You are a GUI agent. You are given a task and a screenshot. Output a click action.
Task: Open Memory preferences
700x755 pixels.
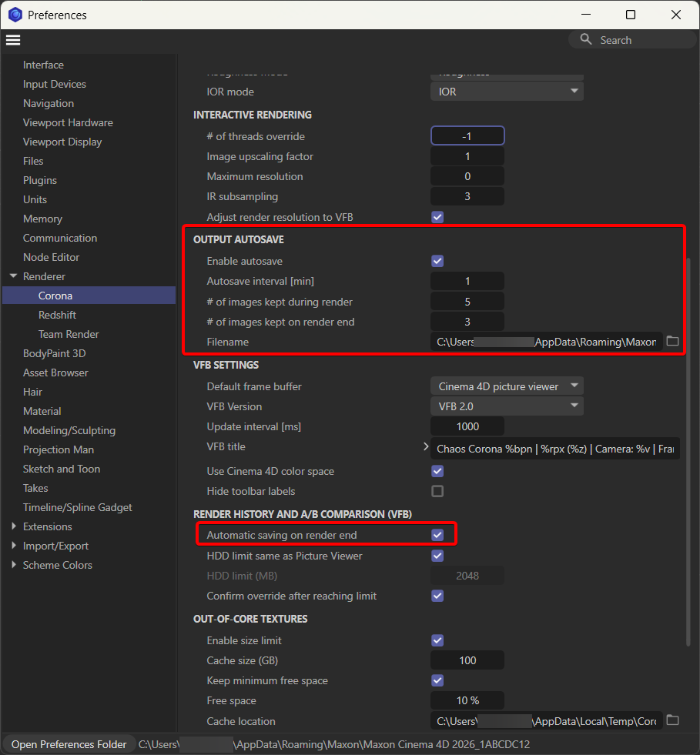click(x=43, y=219)
